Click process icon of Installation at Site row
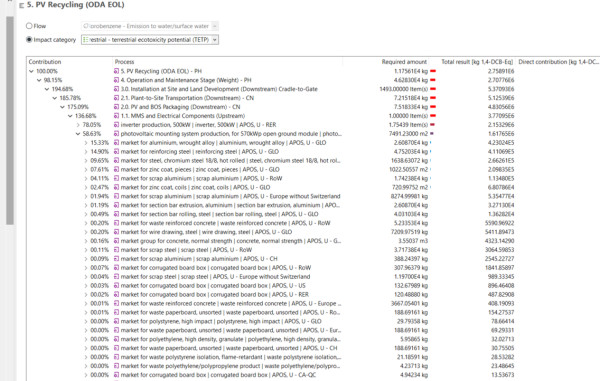 [116, 89]
